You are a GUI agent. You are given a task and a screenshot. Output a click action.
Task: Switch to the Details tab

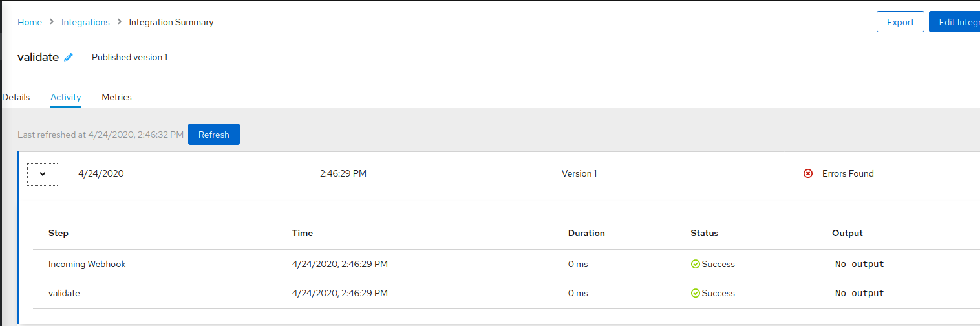tap(16, 97)
